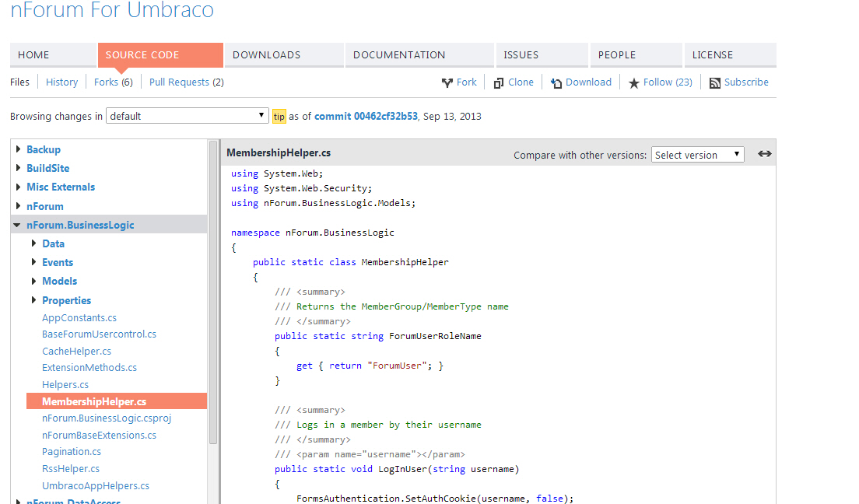Expand the Backup folder
Screen dimensions: 859x504
(18, 149)
